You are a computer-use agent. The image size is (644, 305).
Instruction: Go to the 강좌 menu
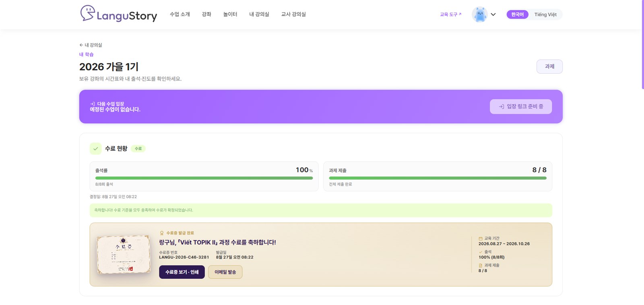pyautogui.click(x=206, y=14)
